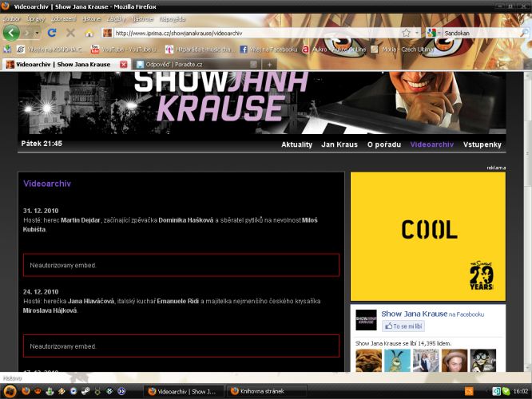Click the 16:02 system clock

(x=521, y=392)
